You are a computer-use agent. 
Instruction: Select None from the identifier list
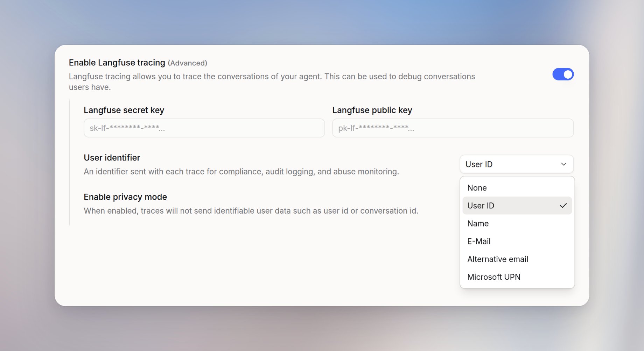pos(517,188)
